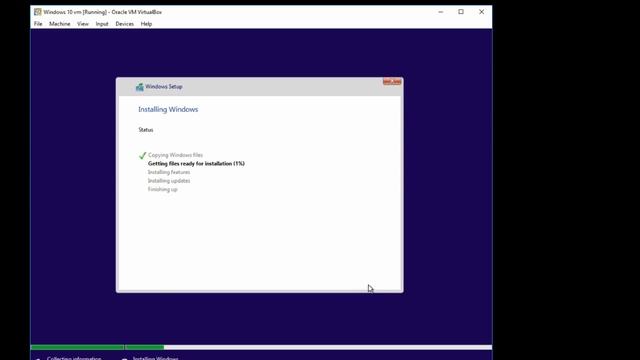Click 'Copying Windows files' status line
The image size is (640, 360).
coord(175,155)
